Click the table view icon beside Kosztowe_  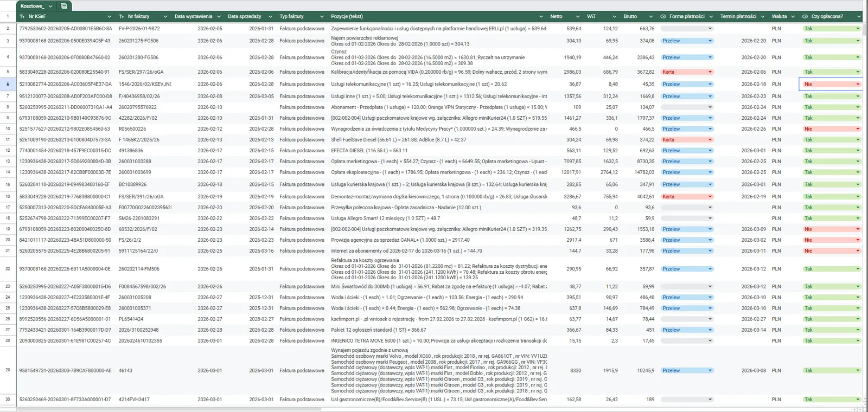63,6
